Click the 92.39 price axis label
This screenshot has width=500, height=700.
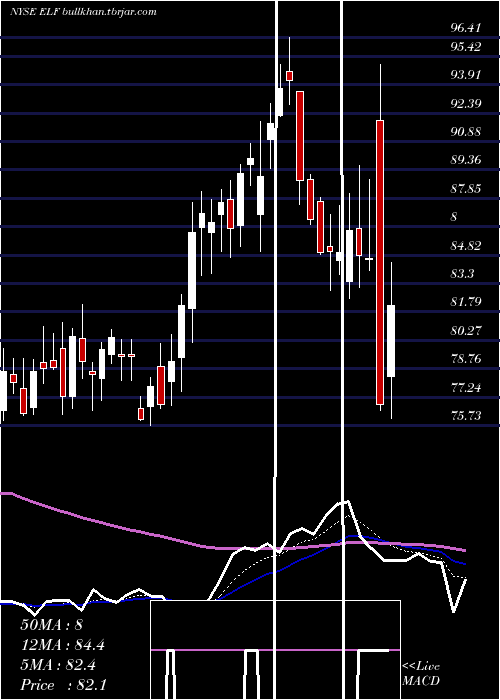point(466,104)
